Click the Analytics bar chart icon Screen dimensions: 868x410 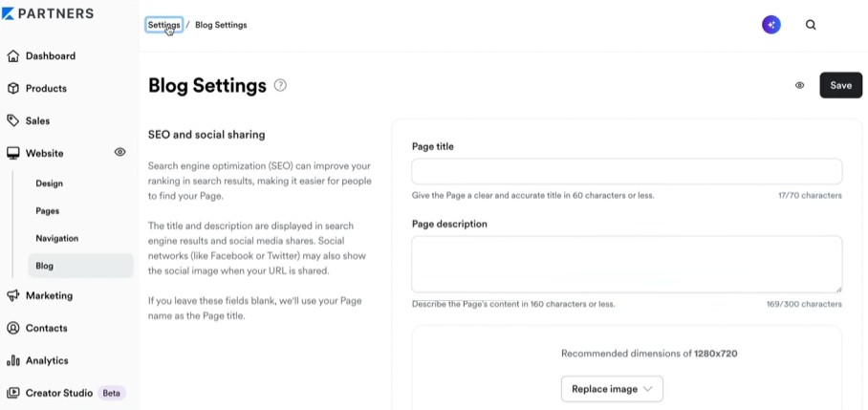coord(12,360)
